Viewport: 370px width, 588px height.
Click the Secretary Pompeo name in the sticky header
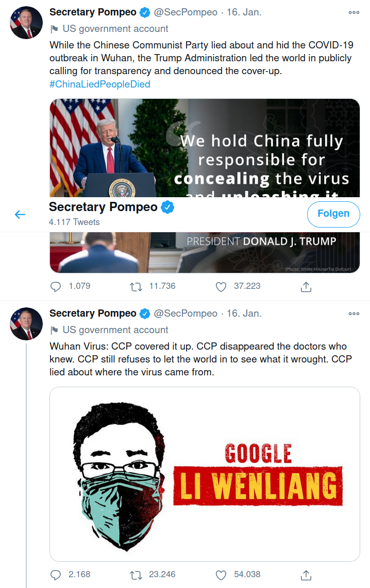pos(103,206)
